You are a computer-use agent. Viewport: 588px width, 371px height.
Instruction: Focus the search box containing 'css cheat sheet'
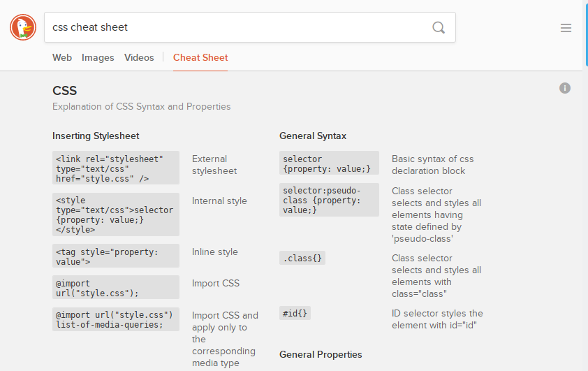point(237,27)
